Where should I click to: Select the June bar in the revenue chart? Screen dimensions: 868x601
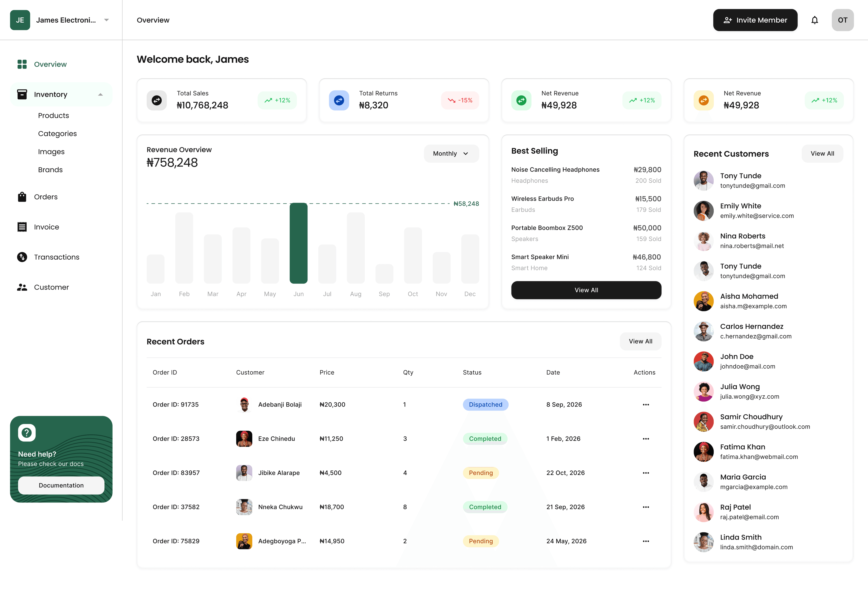[x=298, y=243]
